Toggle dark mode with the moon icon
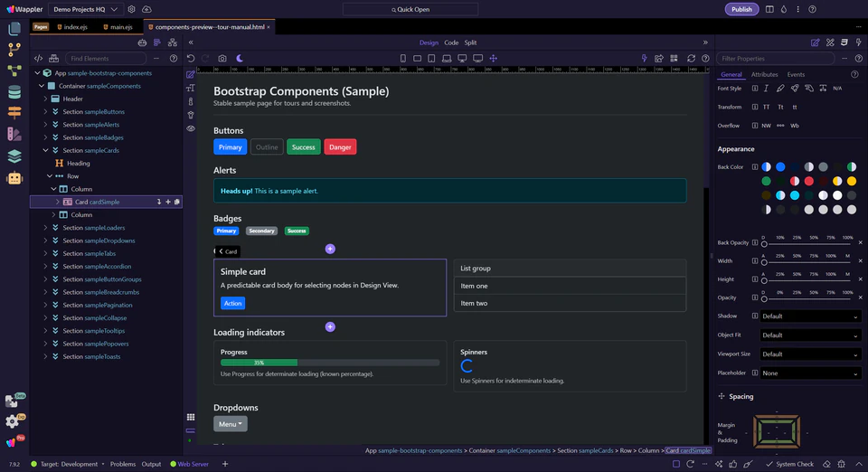This screenshot has width=868, height=472. [x=240, y=58]
